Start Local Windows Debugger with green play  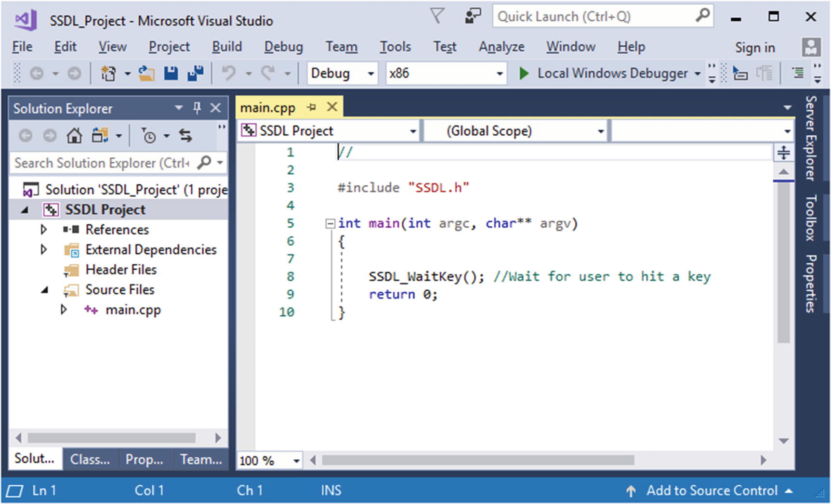point(524,74)
